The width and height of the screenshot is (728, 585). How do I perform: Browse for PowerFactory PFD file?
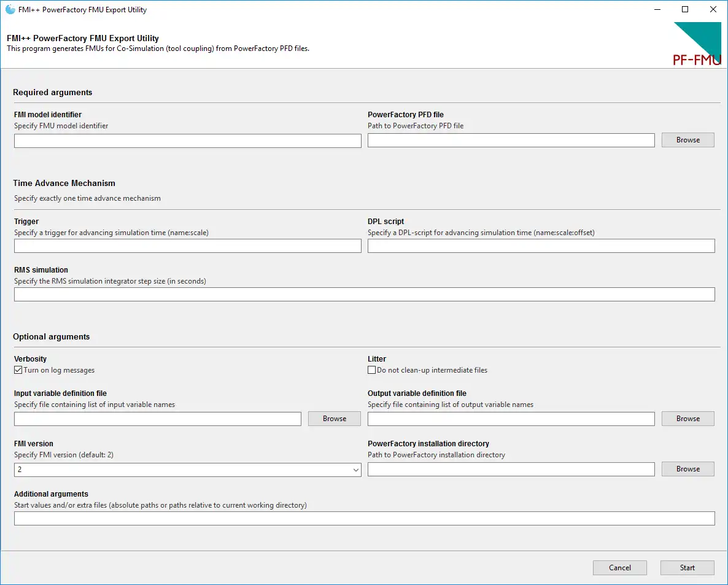[687, 140]
